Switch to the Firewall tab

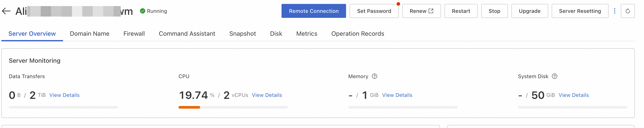(134, 34)
